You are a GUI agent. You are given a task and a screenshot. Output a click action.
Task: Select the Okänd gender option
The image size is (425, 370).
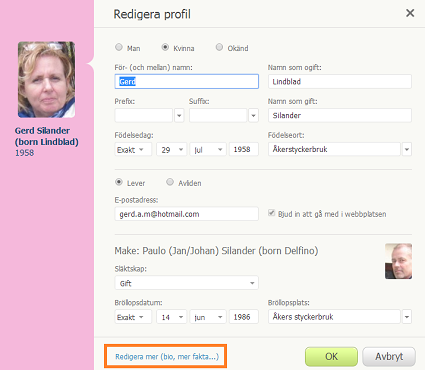coord(219,47)
